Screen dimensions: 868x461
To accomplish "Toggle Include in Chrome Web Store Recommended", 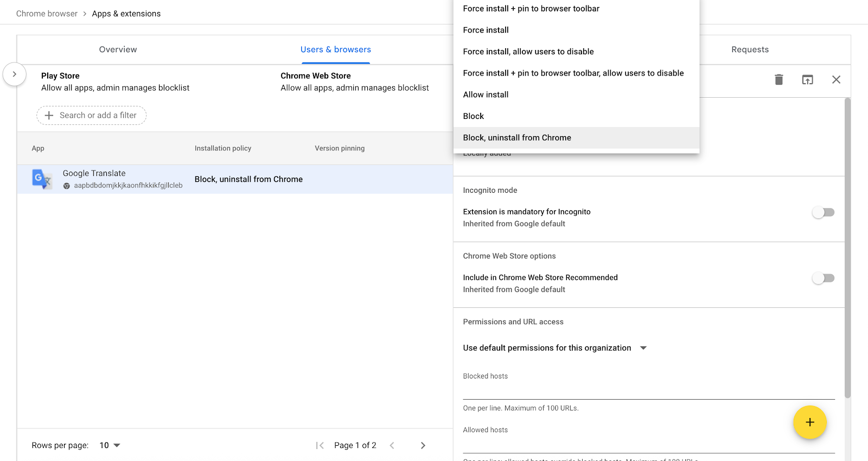I will coord(823,278).
